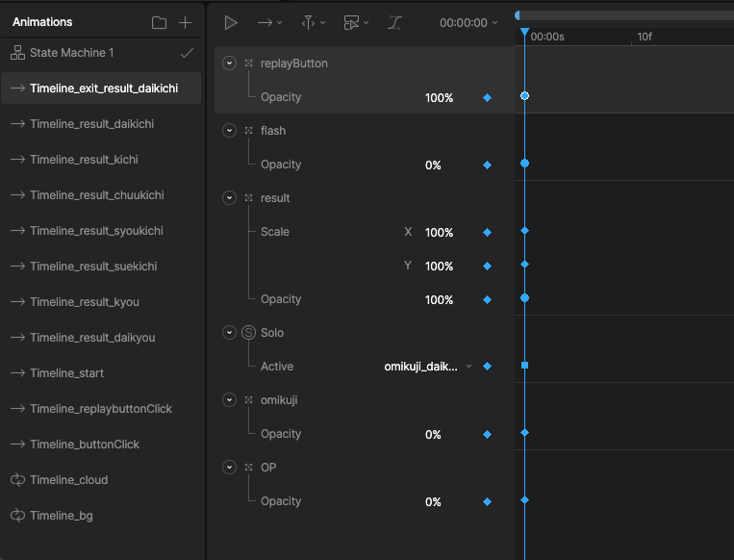Select replayButton Opacity keyframe on timeline
The width and height of the screenshot is (734, 560).
point(524,96)
